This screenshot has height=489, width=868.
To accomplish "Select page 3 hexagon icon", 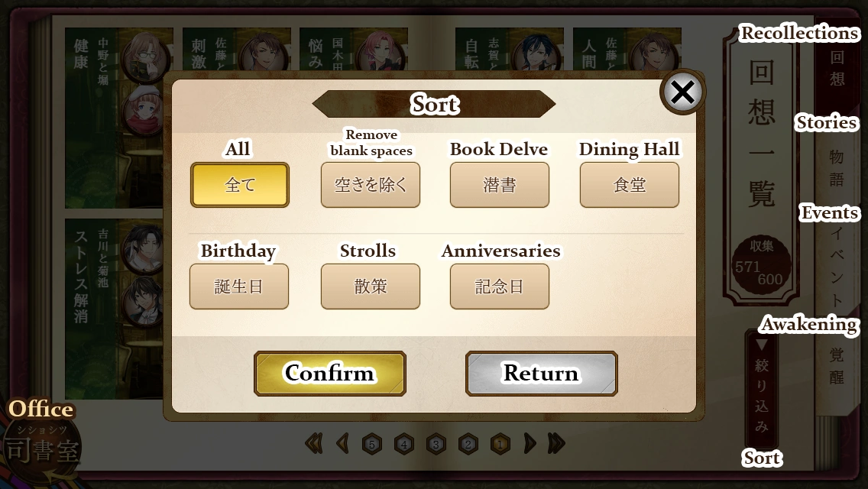I will (436, 444).
